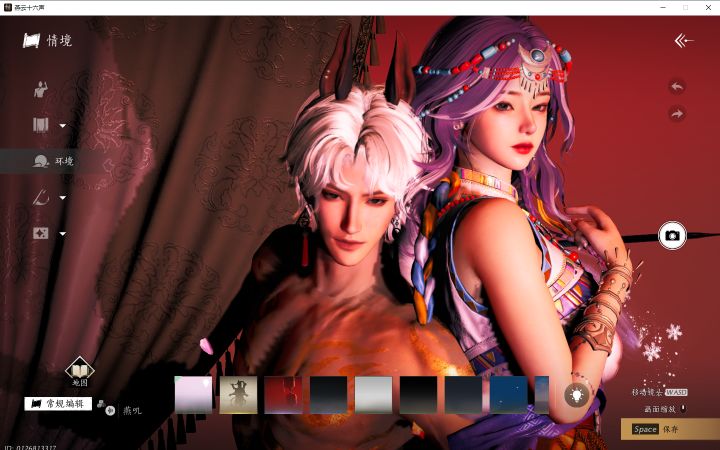The height and width of the screenshot is (450, 720).
Task: Close the game window
Action: 709,7
